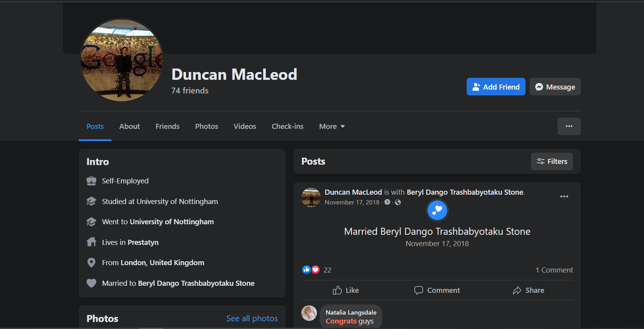This screenshot has height=329, width=644.
Task: Click the 74 friends link
Action: pyautogui.click(x=190, y=91)
